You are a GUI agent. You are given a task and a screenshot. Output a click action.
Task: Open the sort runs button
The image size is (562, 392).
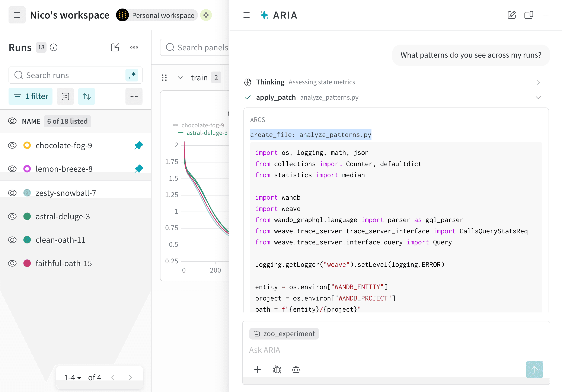click(87, 96)
